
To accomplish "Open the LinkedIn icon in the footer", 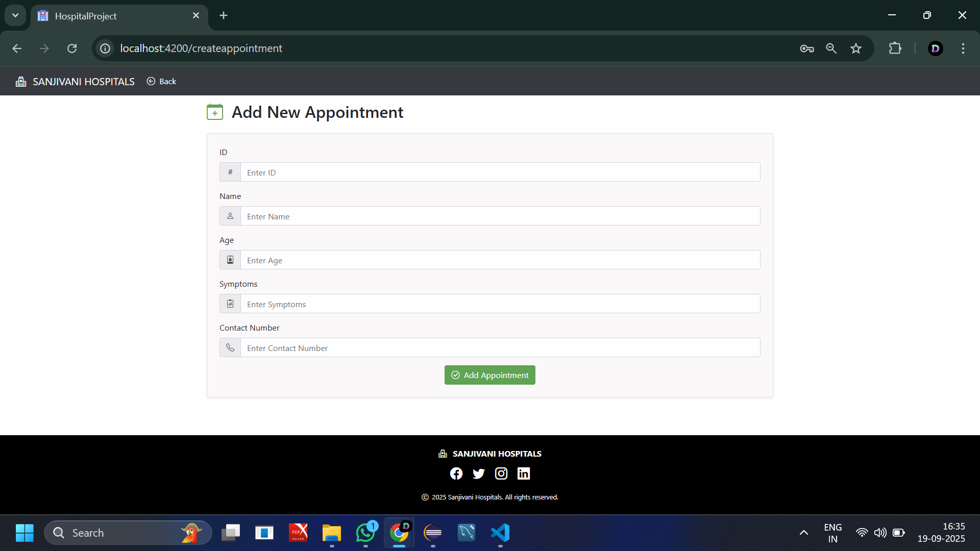I will (524, 473).
